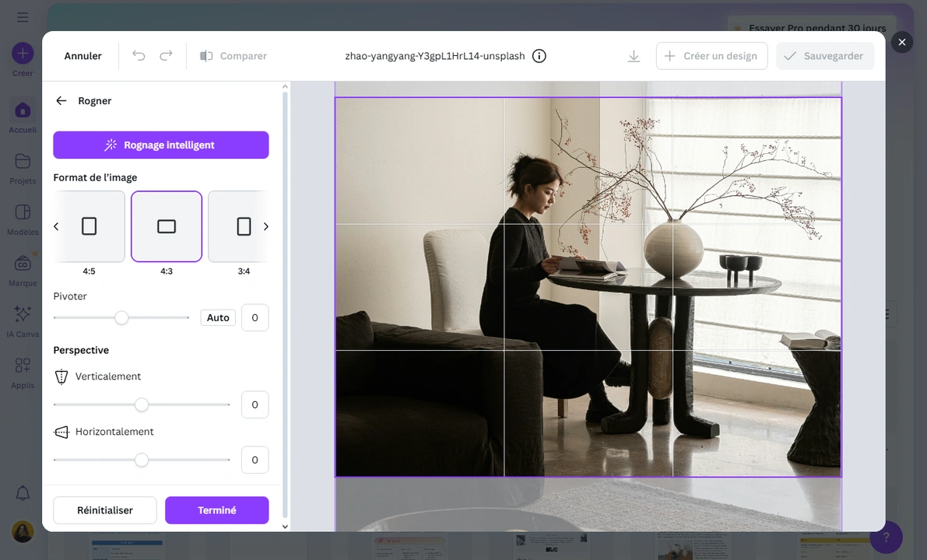Open the hamburger menu

pyautogui.click(x=23, y=16)
